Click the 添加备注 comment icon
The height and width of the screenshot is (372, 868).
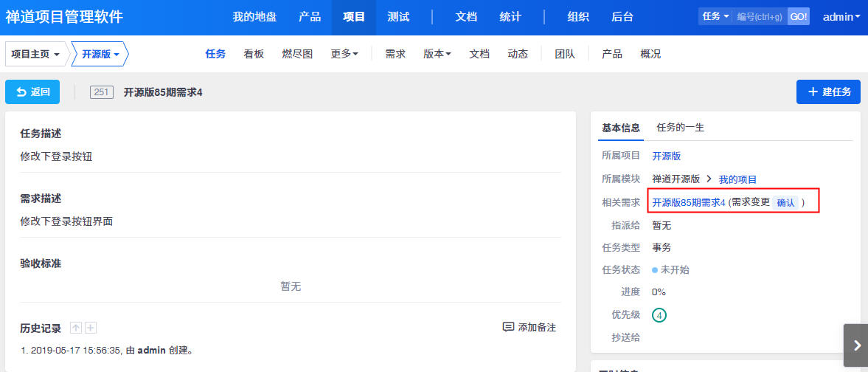[508, 327]
